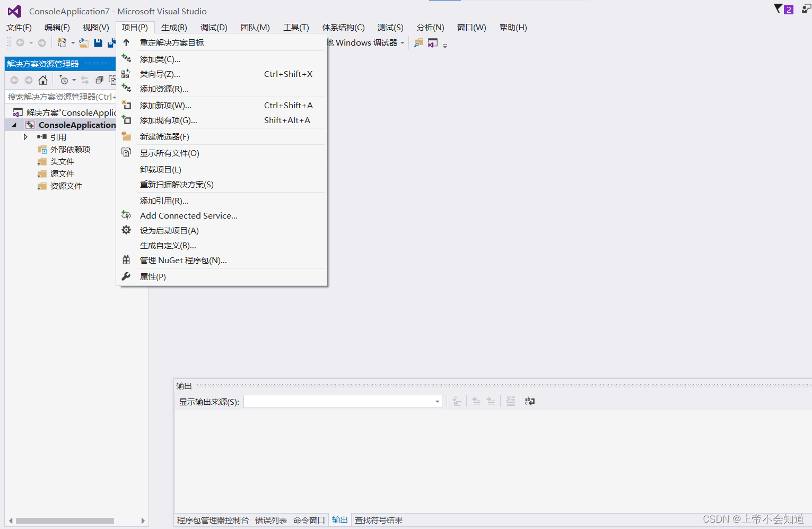Screen dimensions: 812x529
Task: Choose 重定解决方案目标 from project menu
Action: coord(222,42)
